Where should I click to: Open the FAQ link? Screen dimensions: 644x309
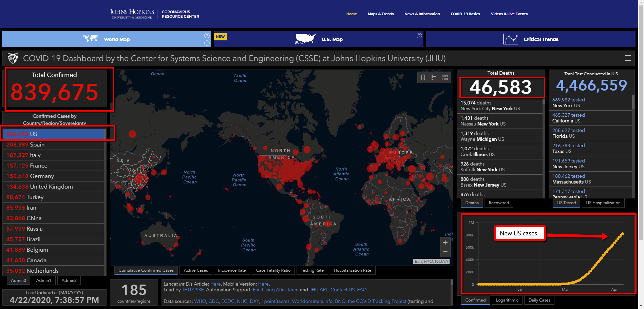click(x=362, y=290)
